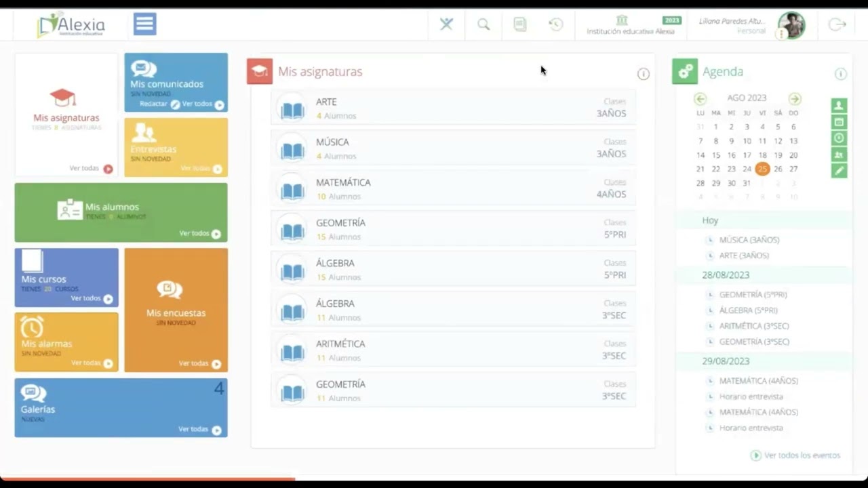The width and height of the screenshot is (868, 488).
Task: Open the Mis cursos tile
Action: click(x=66, y=277)
